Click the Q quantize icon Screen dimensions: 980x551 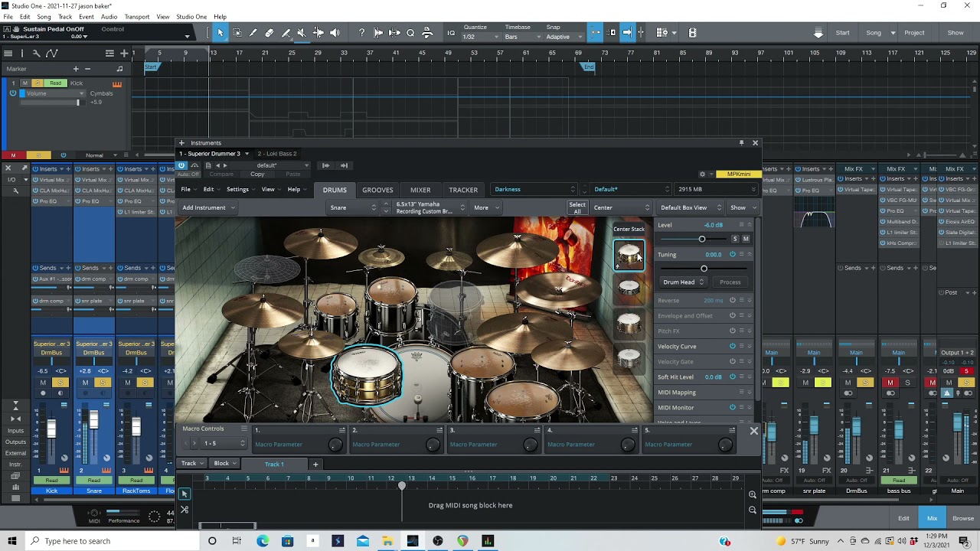pyautogui.click(x=410, y=32)
